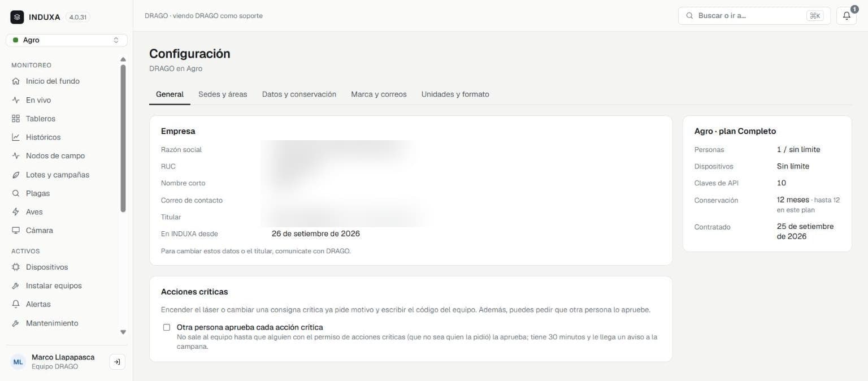Click the logout icon next to Marco Llapapasca
The image size is (868, 381).
117,362
